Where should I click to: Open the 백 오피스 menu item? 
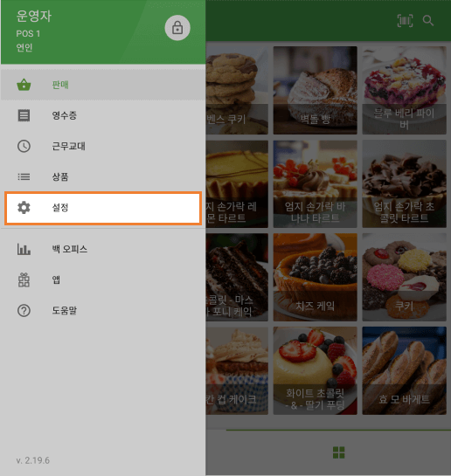[103, 249]
